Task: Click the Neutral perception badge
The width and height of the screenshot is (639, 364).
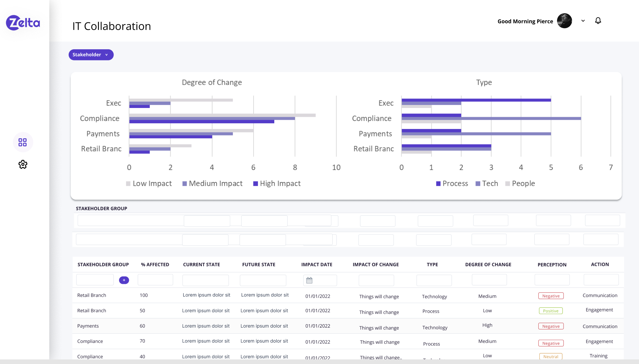Action: click(x=551, y=357)
